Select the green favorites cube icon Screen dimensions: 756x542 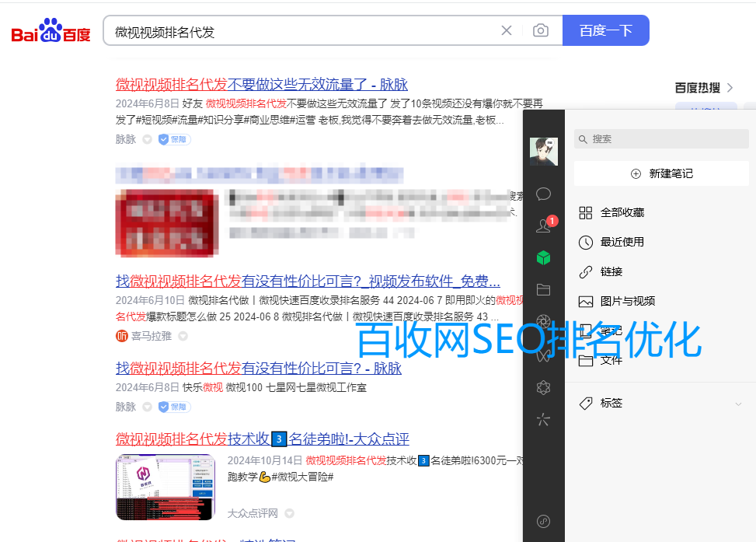tap(543, 257)
